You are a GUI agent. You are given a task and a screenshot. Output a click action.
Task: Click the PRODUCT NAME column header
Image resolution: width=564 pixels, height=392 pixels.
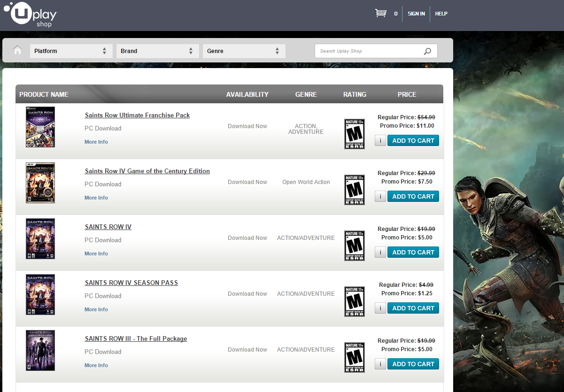[44, 94]
